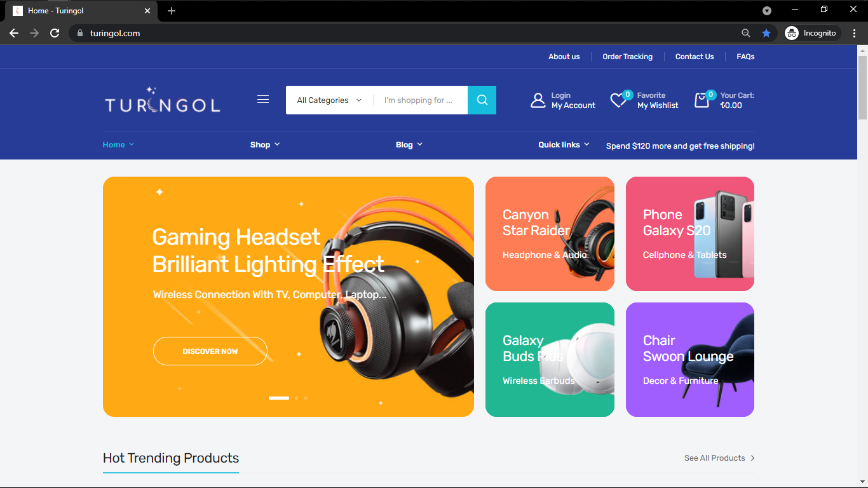Viewport: 868px width, 488px height.
Task: Open Order Tracking link
Action: coord(627,57)
